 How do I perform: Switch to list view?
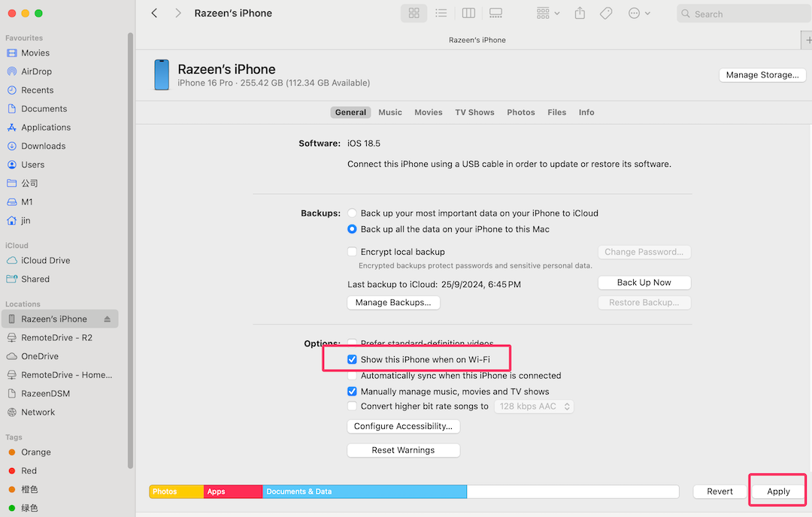tap(441, 14)
